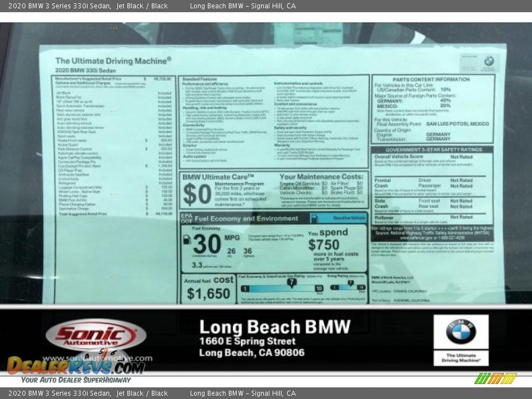Click the Jet Black / Black text in bottom bar
This screenshot has width=532, height=399.
click(143, 392)
